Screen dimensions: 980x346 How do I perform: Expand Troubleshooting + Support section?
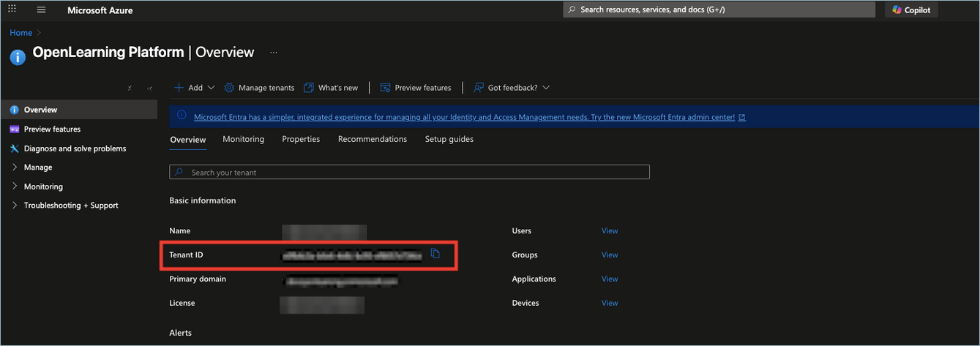70,206
